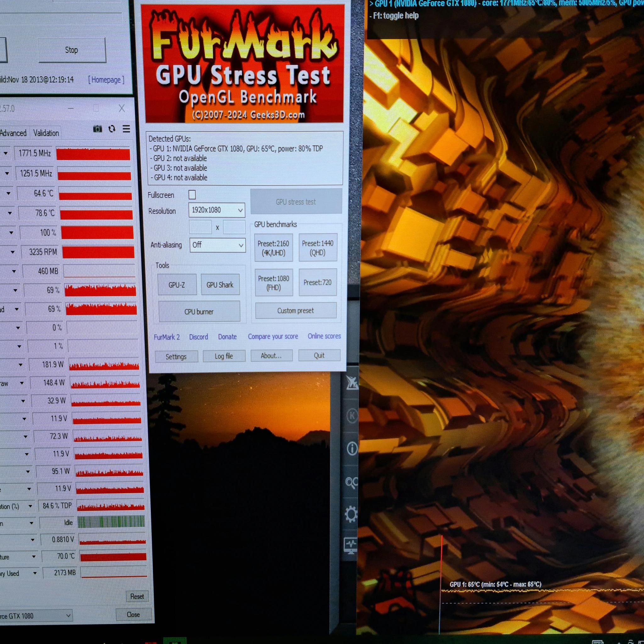This screenshot has height=644, width=644.
Task: Open the Compare your score link
Action: [273, 336]
